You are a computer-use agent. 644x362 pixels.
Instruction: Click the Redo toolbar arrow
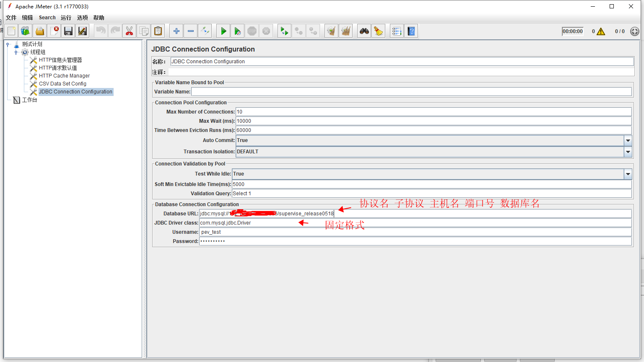pyautogui.click(x=115, y=31)
